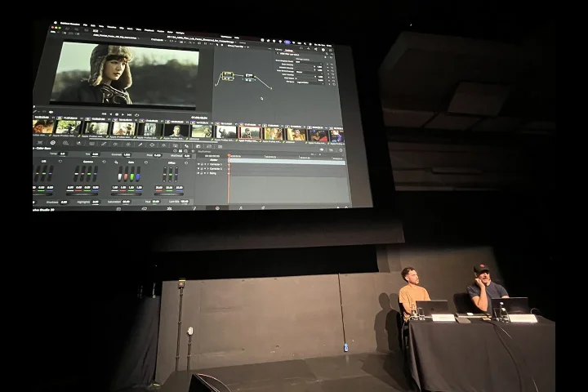Adjust the blue Offset bar slider
Screen dimensions: 588x392
pos(176,176)
